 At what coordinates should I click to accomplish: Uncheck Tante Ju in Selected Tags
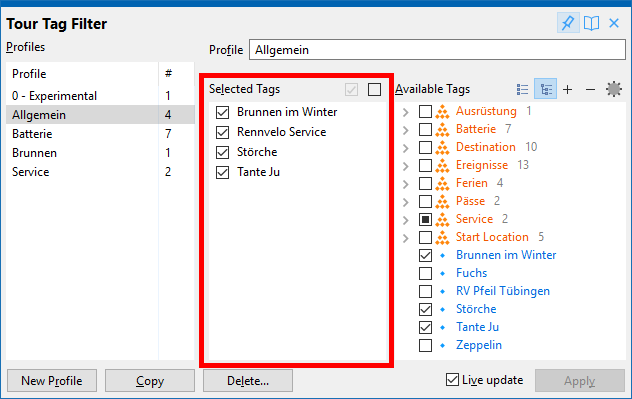pos(222,172)
